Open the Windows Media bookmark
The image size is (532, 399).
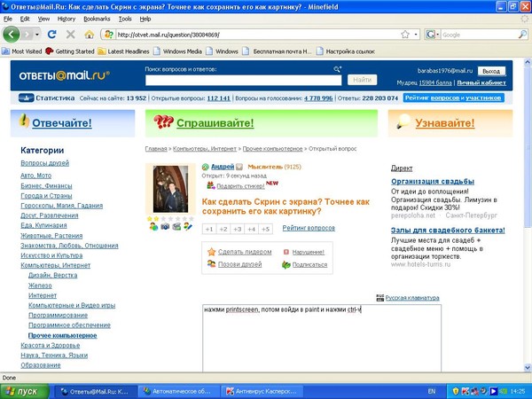point(178,51)
